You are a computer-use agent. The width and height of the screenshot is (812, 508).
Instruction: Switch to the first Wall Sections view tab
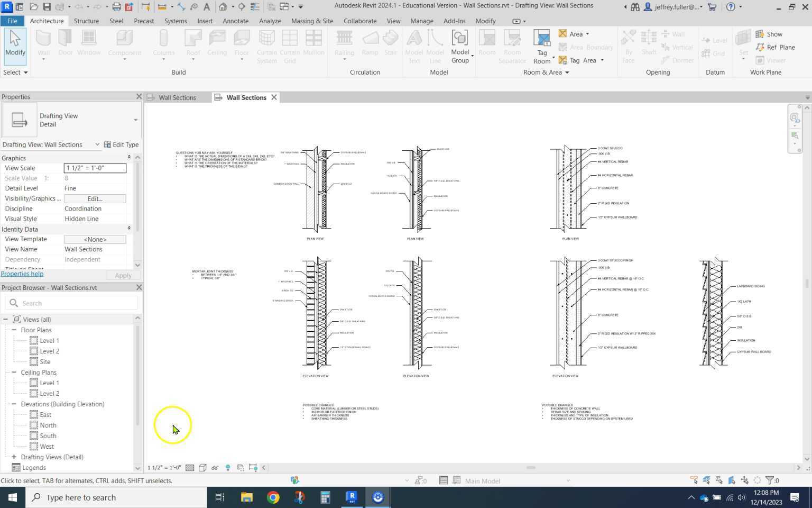(178, 97)
